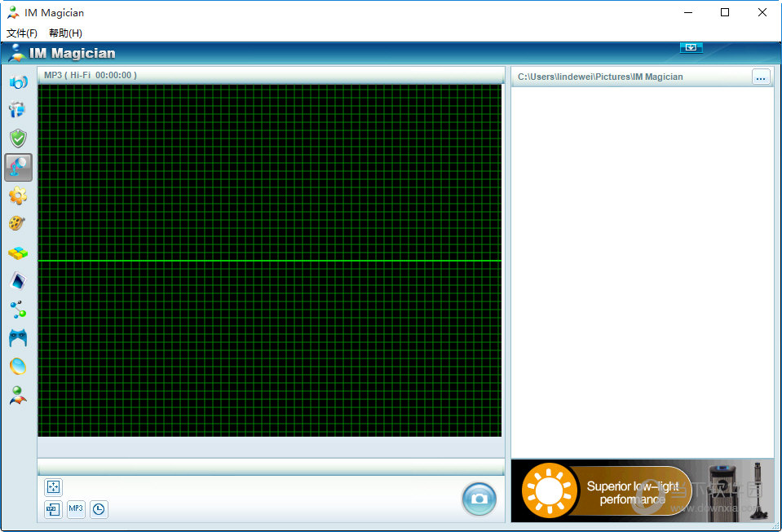
Task: Select the gold-rimmed mirror sidebar icon
Action: [18, 366]
